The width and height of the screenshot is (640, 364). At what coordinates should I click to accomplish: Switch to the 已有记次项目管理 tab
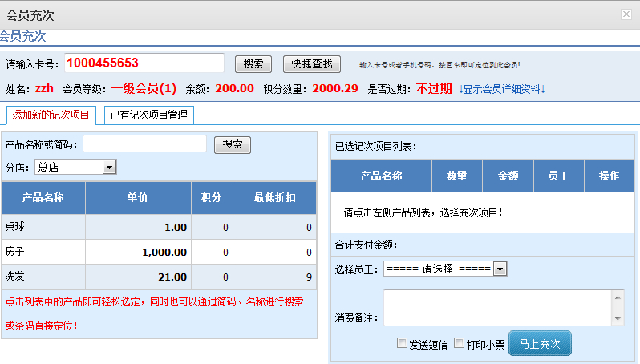149,115
